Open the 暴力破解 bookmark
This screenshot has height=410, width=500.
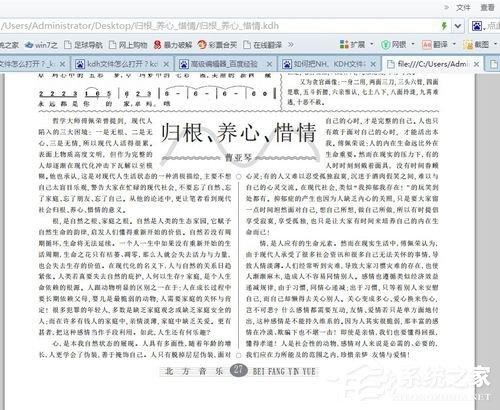tap(173, 45)
